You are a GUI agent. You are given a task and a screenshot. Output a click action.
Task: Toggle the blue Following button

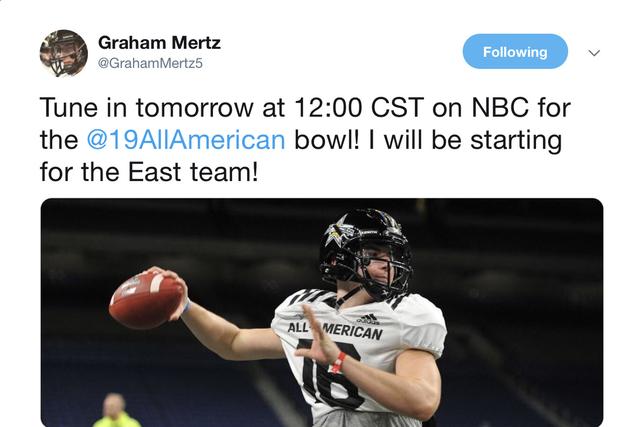click(x=515, y=52)
